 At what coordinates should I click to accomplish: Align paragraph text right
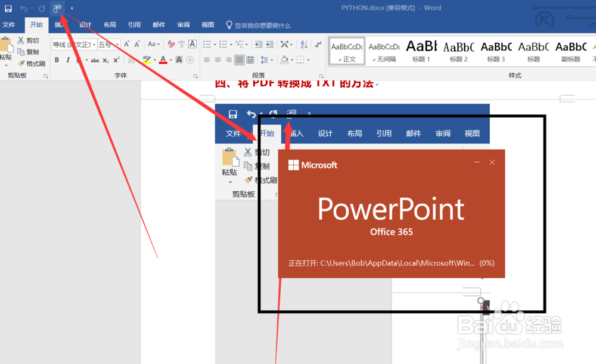coord(228,60)
